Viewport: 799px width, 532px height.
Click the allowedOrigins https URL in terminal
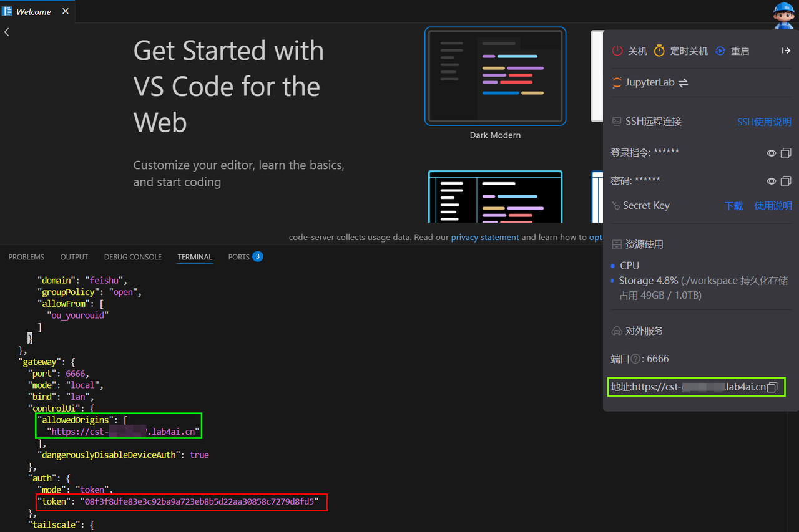pos(124,432)
